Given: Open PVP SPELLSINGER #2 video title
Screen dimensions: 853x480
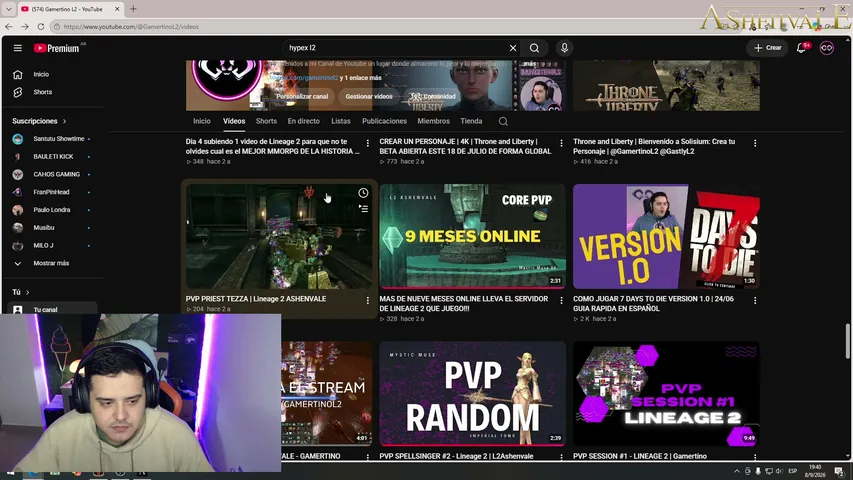Looking at the screenshot, I should tap(456, 456).
